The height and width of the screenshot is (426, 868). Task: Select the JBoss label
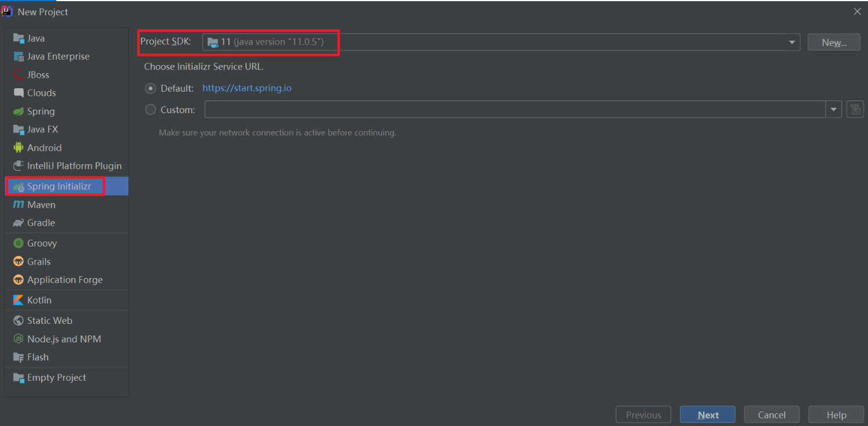38,75
